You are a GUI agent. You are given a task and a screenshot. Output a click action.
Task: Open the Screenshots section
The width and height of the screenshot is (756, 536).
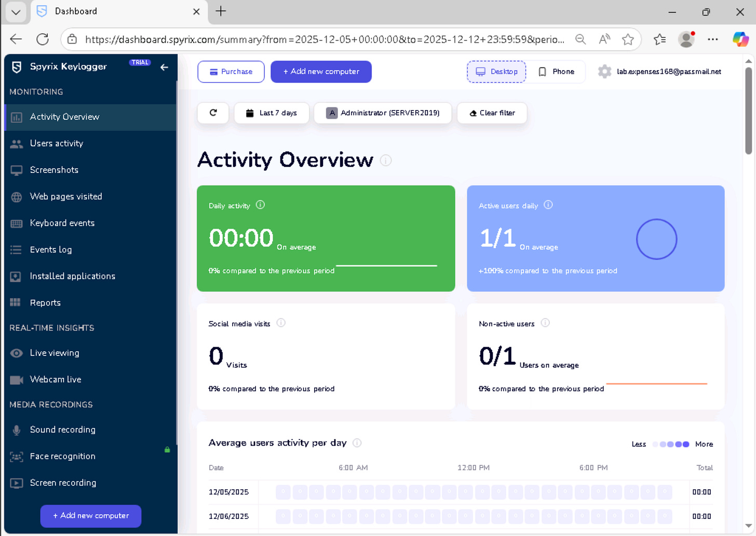click(x=91, y=170)
